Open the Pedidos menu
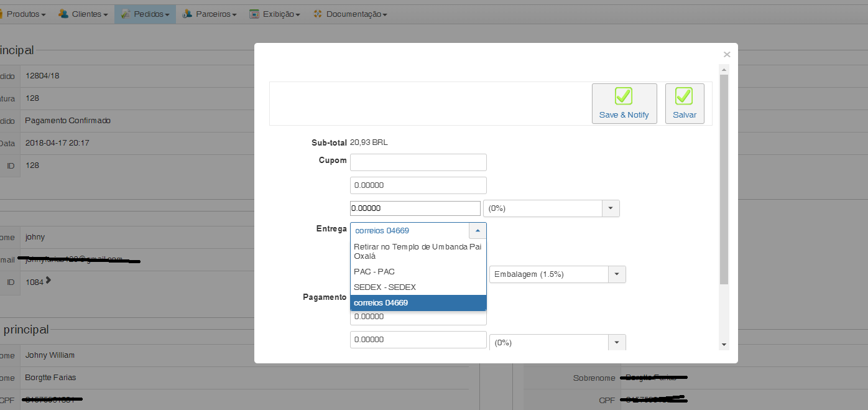Viewport: 868px width, 410px height. [x=145, y=14]
